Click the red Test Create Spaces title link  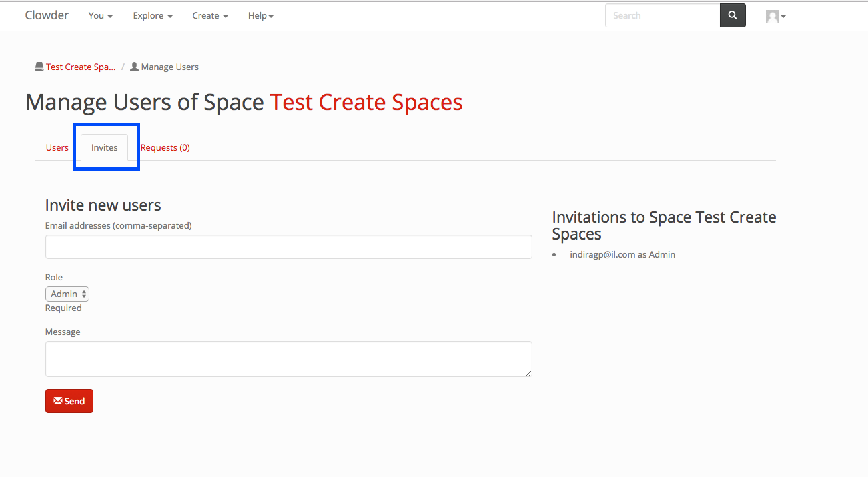click(366, 102)
